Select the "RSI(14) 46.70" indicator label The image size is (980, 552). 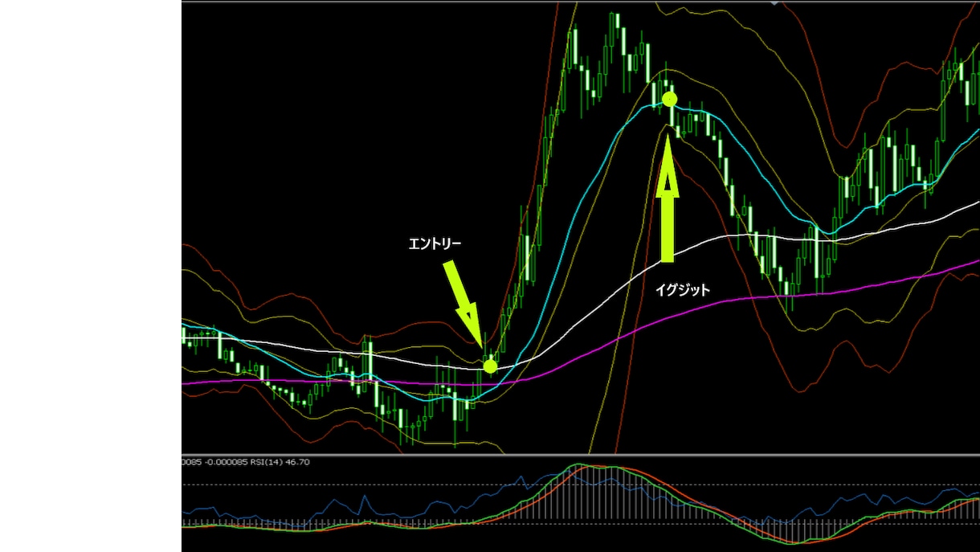(x=282, y=462)
